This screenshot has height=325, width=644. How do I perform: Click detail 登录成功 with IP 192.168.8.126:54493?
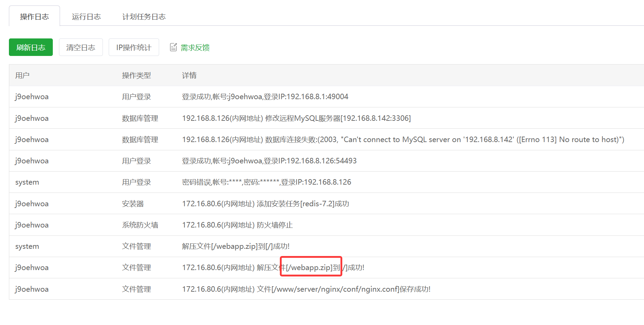[x=269, y=161]
